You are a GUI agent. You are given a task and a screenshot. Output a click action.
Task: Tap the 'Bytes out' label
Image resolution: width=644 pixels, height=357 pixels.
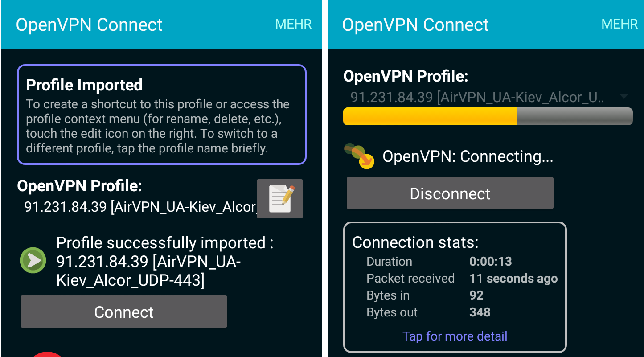[x=392, y=312]
